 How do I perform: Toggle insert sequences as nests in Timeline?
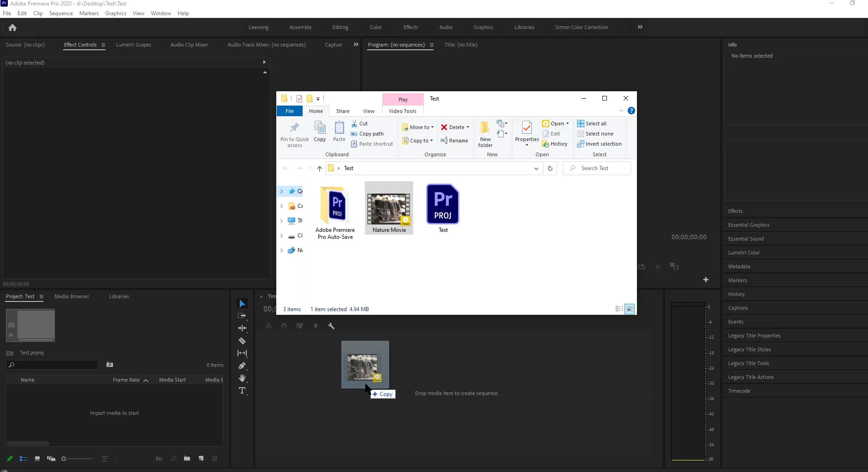click(x=268, y=326)
